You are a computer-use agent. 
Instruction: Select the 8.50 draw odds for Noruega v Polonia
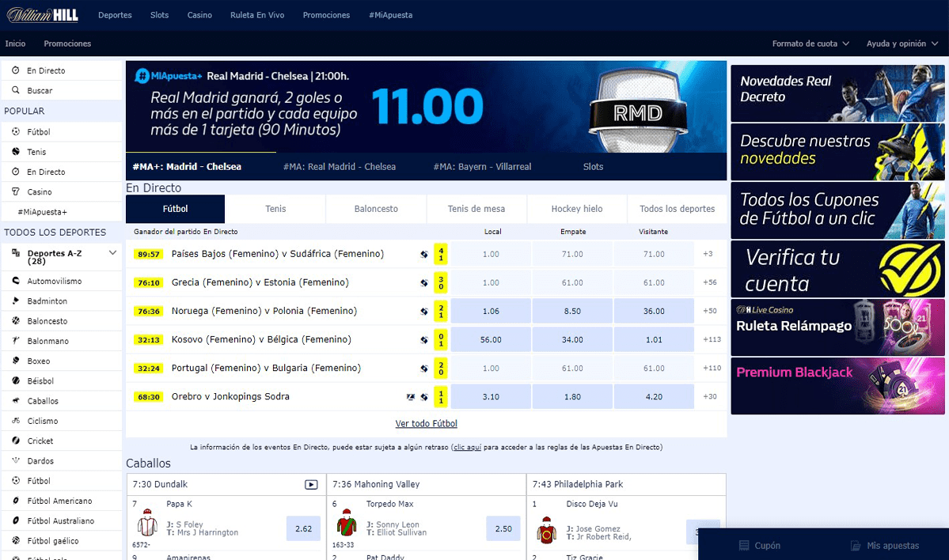point(572,311)
